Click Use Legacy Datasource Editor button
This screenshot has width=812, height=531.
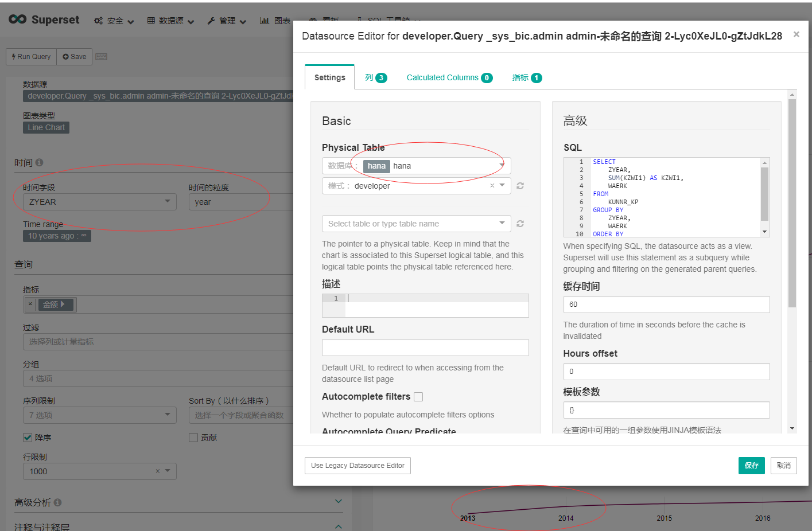pos(358,466)
